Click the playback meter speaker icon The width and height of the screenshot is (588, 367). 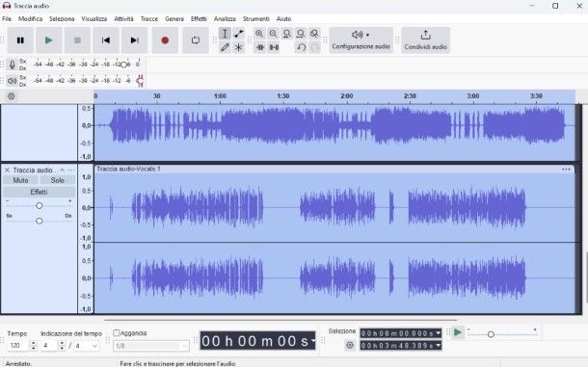12,81
